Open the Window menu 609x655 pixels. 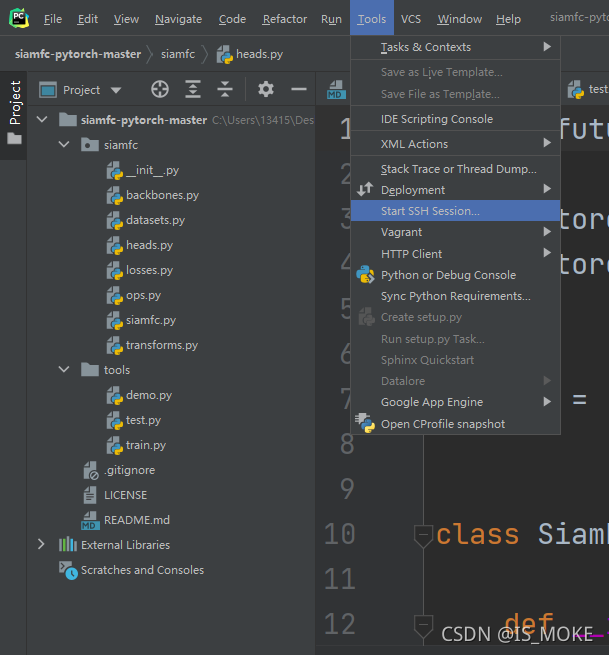(459, 19)
